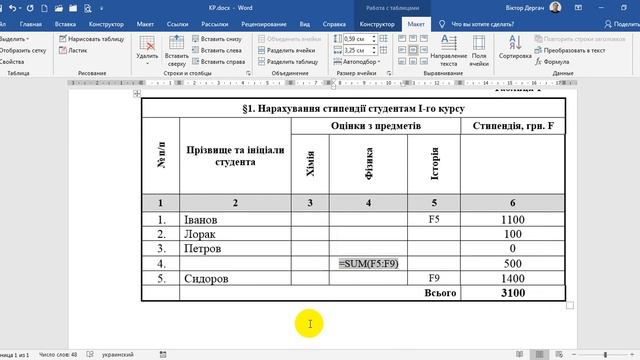640x360 pixels.
Task: Click the print preview magnifier icon
Action: (87, 8)
